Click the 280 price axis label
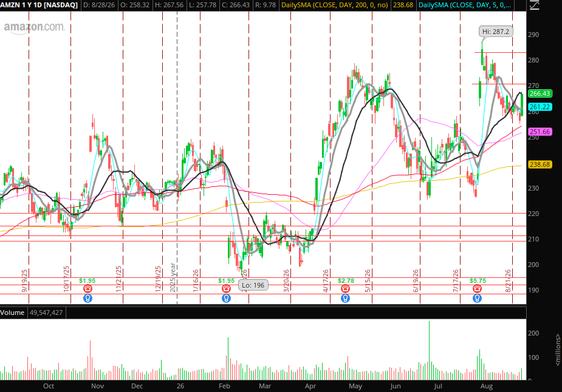Image resolution: width=562 pixels, height=392 pixels. click(533, 60)
